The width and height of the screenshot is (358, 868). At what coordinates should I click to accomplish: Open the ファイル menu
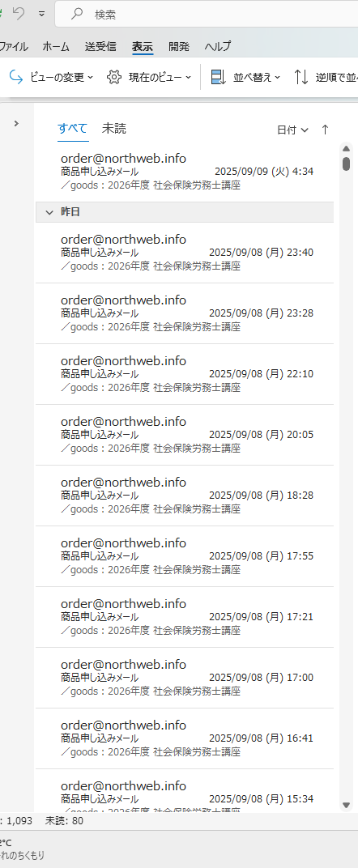click(13, 46)
